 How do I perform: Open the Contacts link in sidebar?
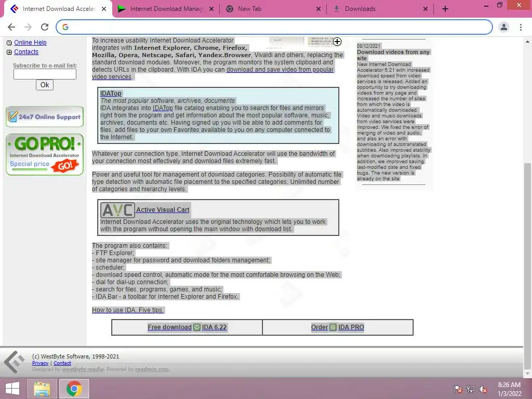26,52
